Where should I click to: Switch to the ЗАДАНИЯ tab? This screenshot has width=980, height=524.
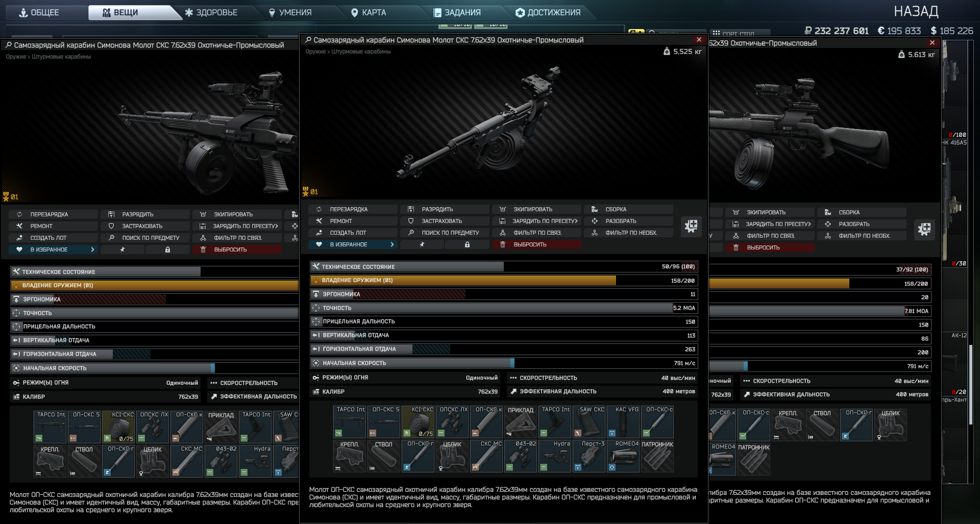click(x=457, y=12)
